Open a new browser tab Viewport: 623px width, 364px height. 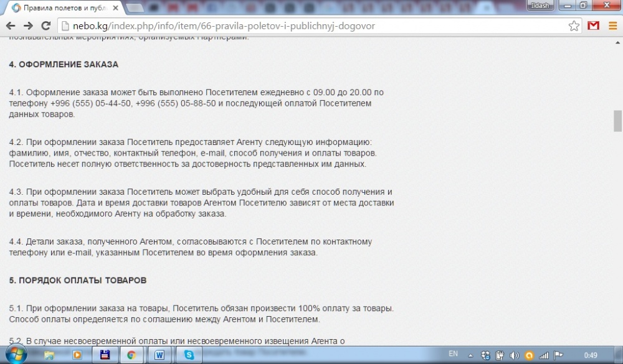[135, 8]
